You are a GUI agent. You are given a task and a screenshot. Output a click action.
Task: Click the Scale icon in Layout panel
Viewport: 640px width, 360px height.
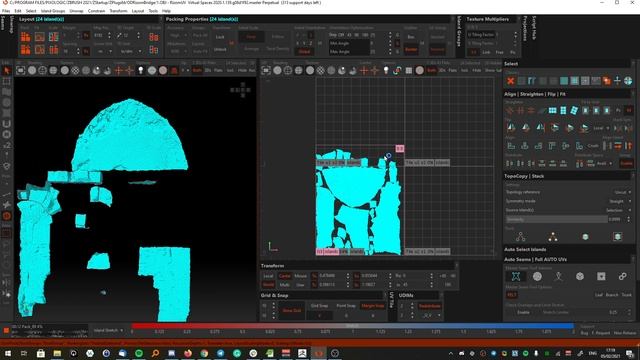[x=53, y=37]
